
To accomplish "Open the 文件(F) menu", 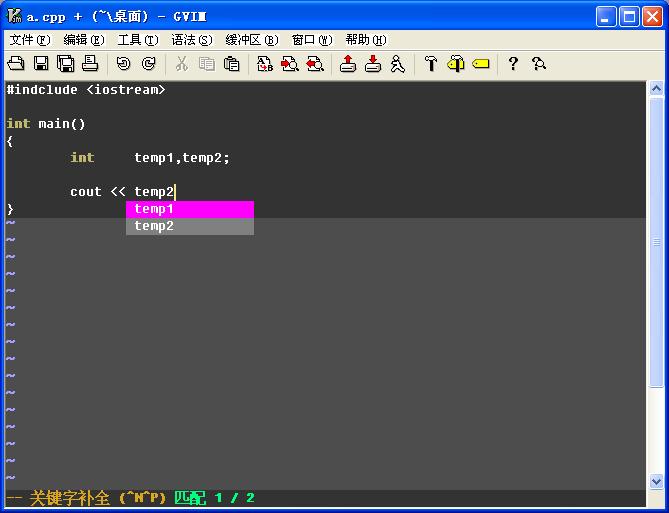I will tap(30, 40).
